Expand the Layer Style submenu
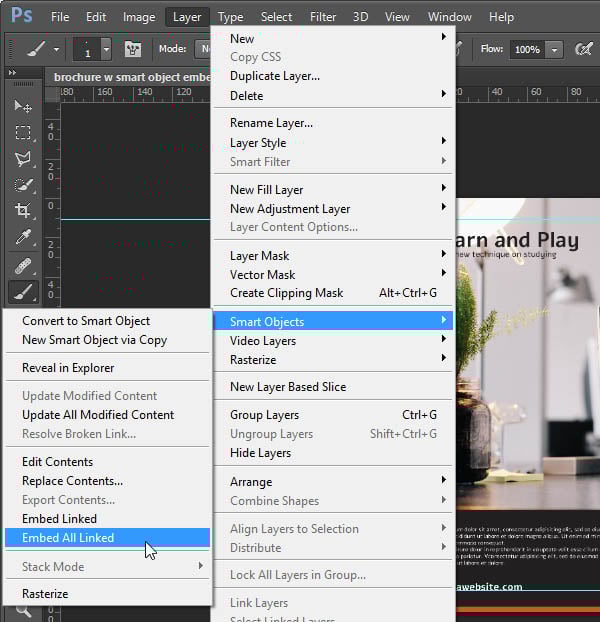 pyautogui.click(x=333, y=142)
